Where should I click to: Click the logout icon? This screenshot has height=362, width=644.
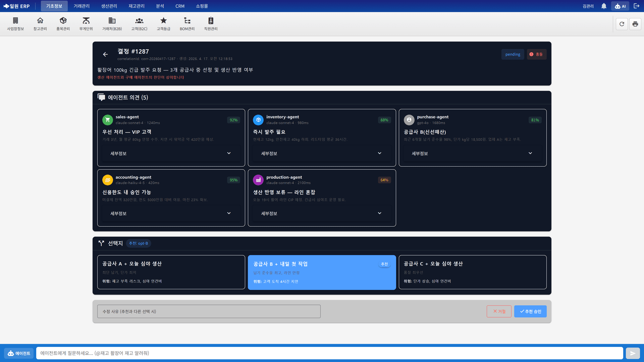point(636,6)
